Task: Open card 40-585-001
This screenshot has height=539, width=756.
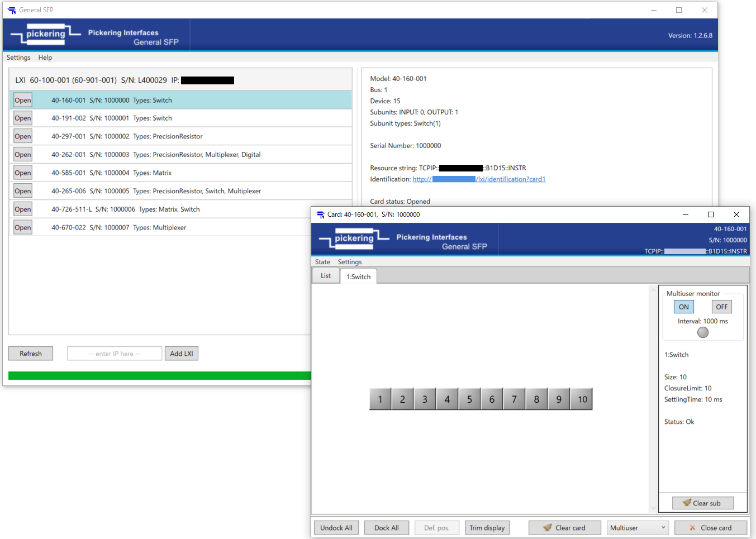Action: tap(23, 173)
